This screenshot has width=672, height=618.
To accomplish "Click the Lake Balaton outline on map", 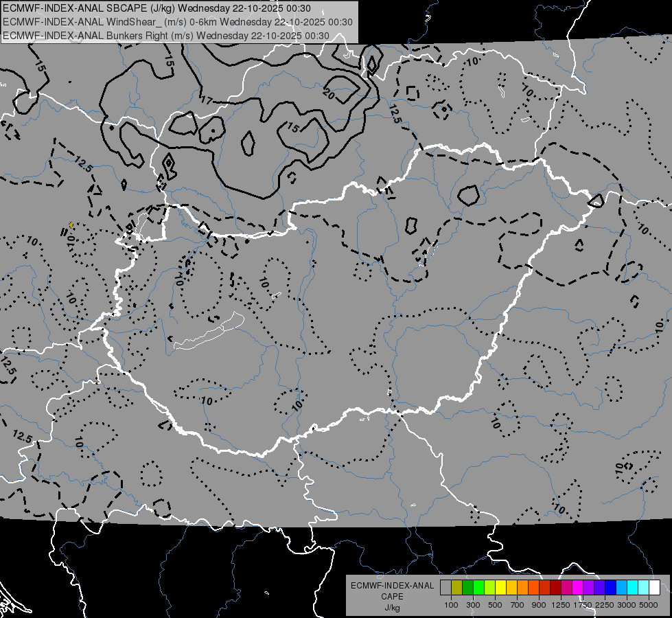I will coord(209,331).
